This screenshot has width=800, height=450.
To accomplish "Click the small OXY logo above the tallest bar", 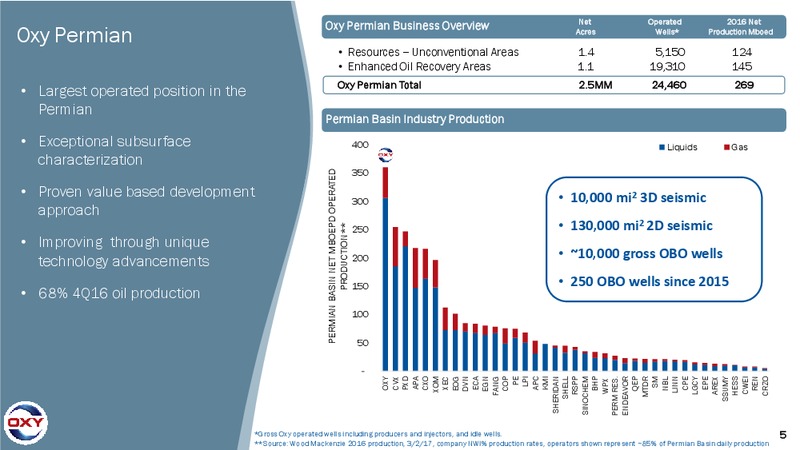I will click(385, 155).
